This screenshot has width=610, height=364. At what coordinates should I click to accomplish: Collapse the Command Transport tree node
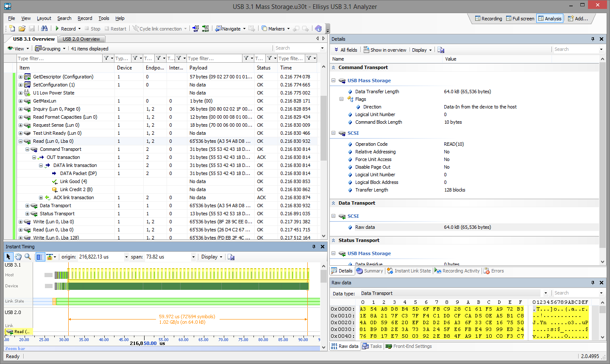[x=27, y=149]
